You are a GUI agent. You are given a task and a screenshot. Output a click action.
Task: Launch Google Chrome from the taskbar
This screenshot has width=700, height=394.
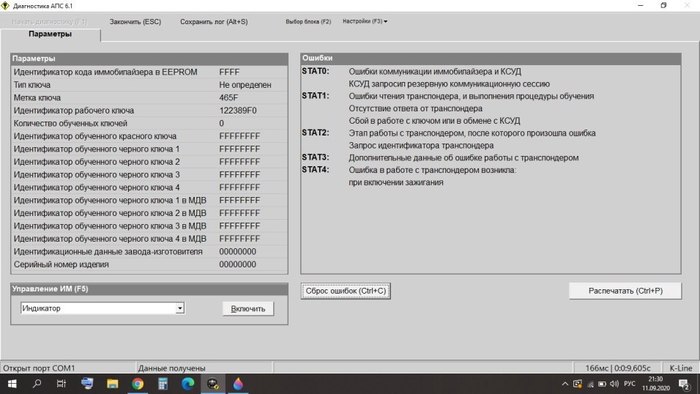coord(138,384)
